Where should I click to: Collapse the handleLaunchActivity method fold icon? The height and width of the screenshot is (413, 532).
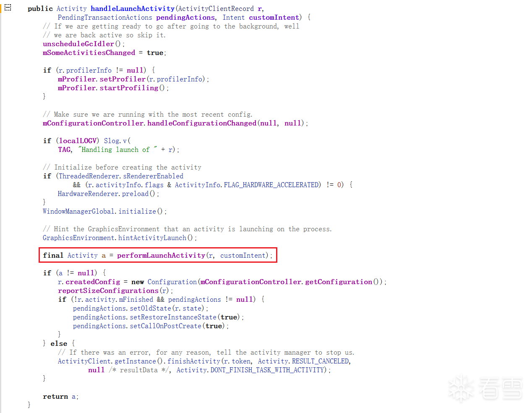pos(8,8)
